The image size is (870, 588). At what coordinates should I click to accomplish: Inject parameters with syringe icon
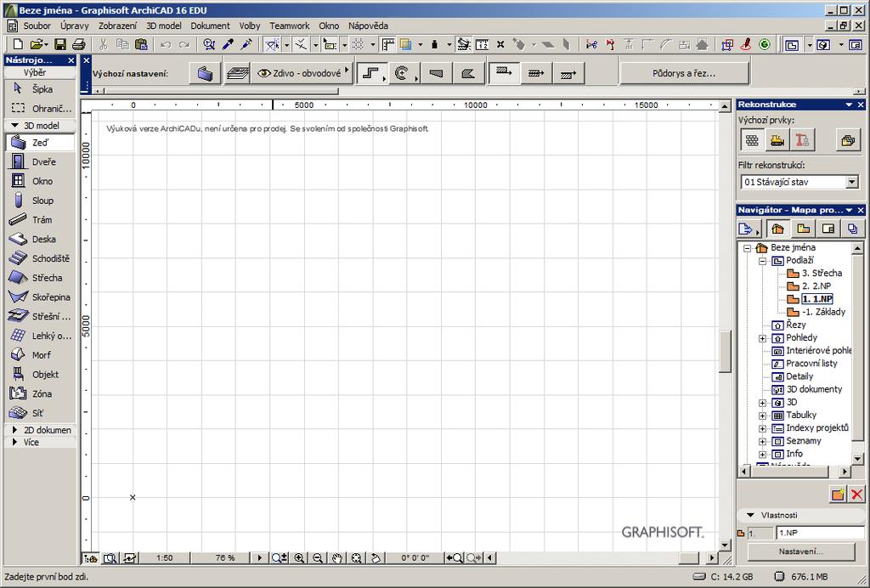point(246,45)
